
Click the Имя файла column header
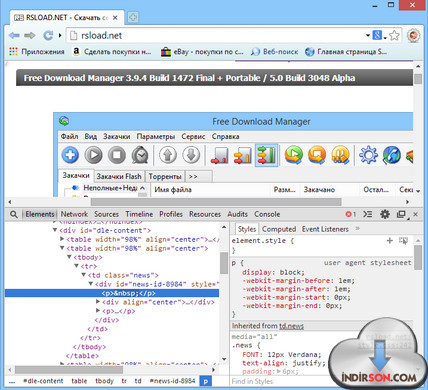(x=173, y=190)
